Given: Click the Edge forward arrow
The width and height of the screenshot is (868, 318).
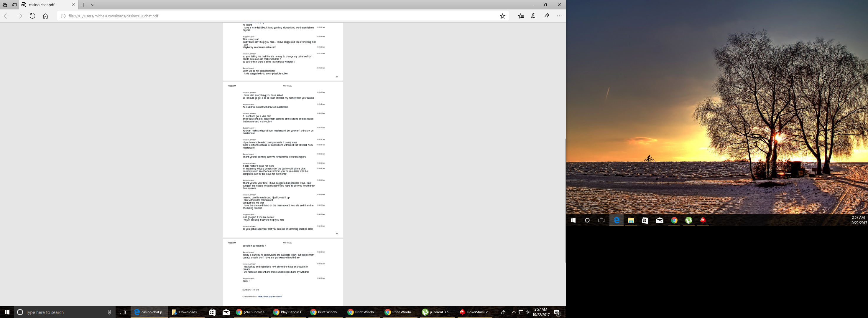Looking at the screenshot, I should click(19, 16).
